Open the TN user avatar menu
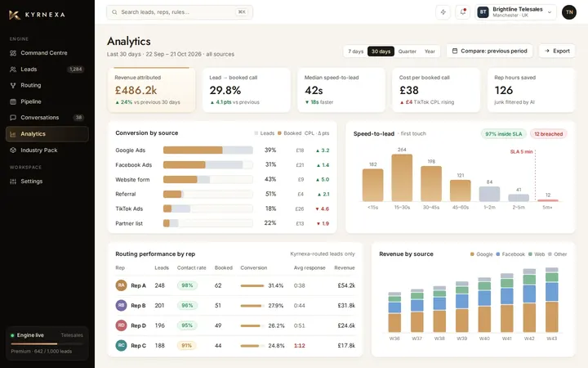 point(569,12)
